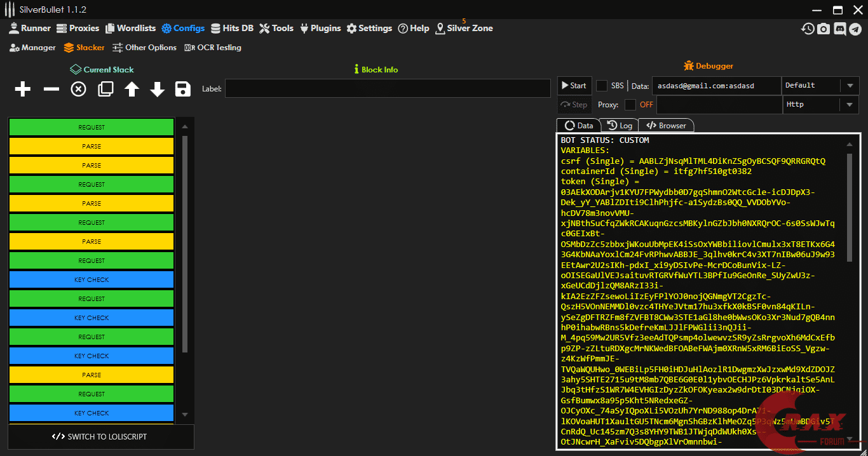This screenshot has width=868, height=456.
Task: Open the Help section
Action: click(x=414, y=28)
